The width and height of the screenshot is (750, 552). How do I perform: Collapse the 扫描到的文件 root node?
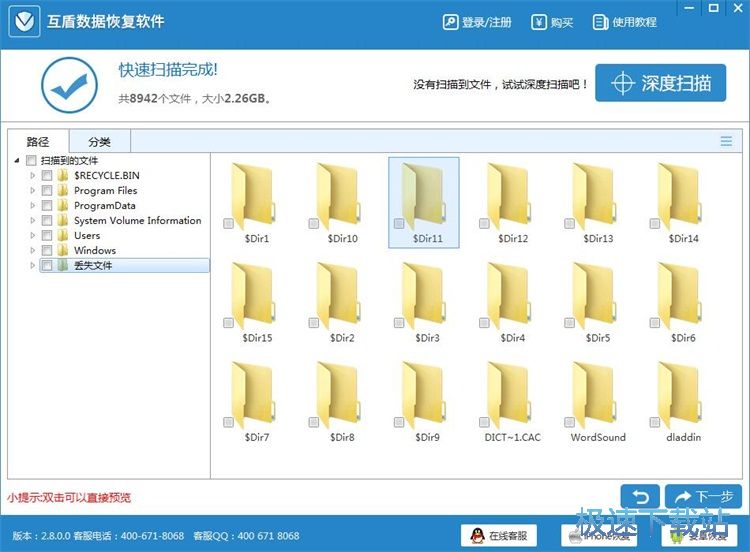17,160
